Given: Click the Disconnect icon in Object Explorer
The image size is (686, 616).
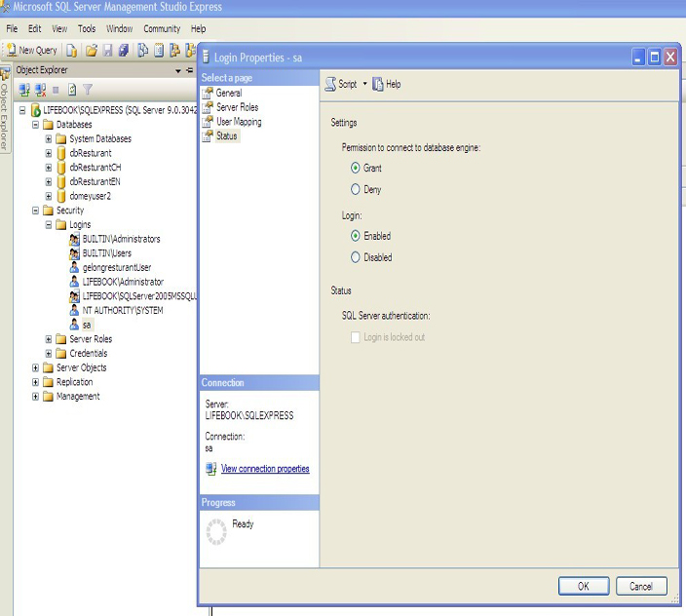Looking at the screenshot, I should click(40, 89).
